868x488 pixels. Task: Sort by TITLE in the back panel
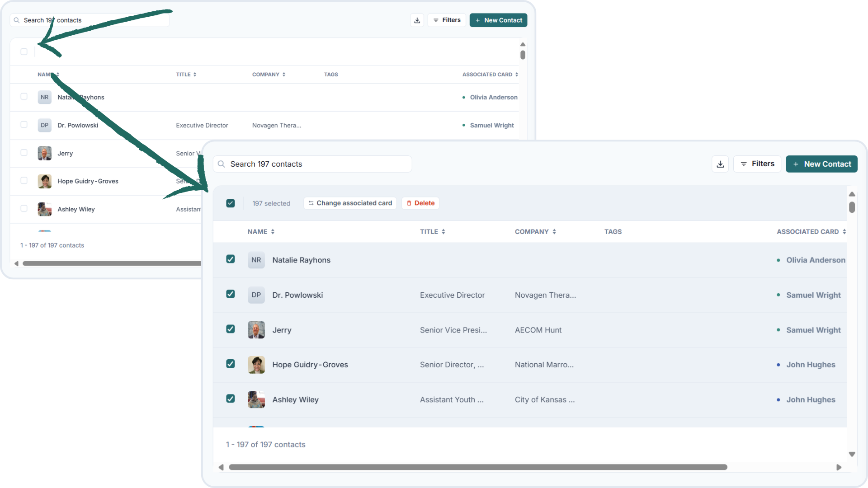click(x=186, y=75)
